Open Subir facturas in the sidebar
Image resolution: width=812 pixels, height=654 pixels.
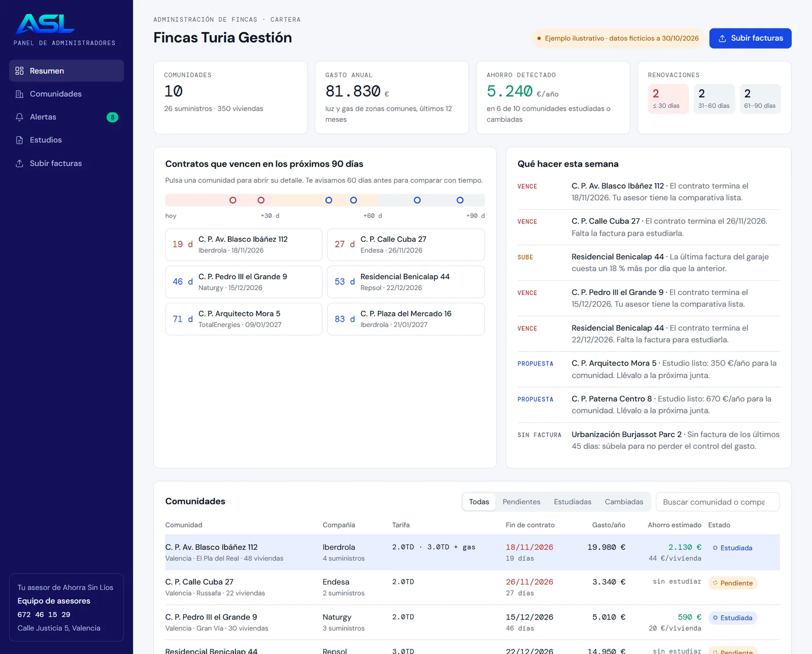tap(66, 163)
